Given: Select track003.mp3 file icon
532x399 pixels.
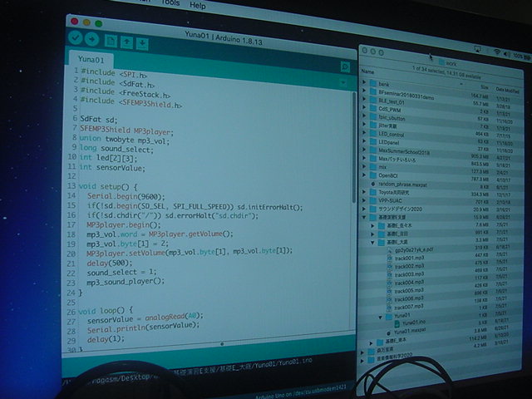Looking at the screenshot, I should click(390, 274).
